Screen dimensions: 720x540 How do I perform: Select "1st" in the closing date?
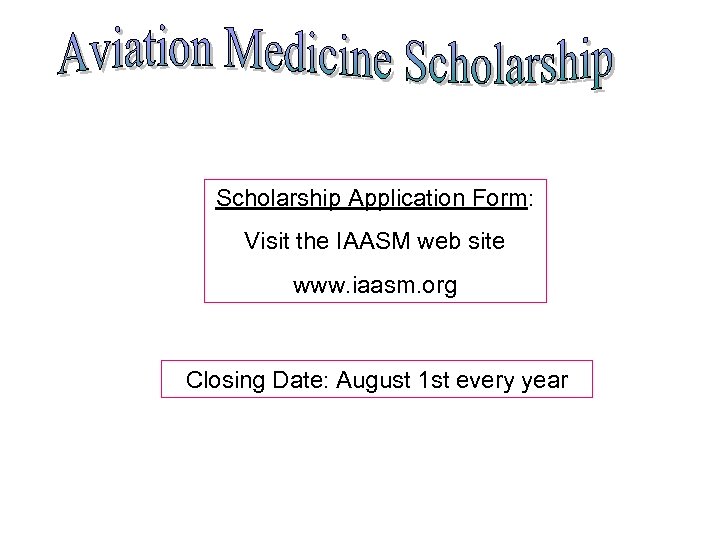[430, 381]
